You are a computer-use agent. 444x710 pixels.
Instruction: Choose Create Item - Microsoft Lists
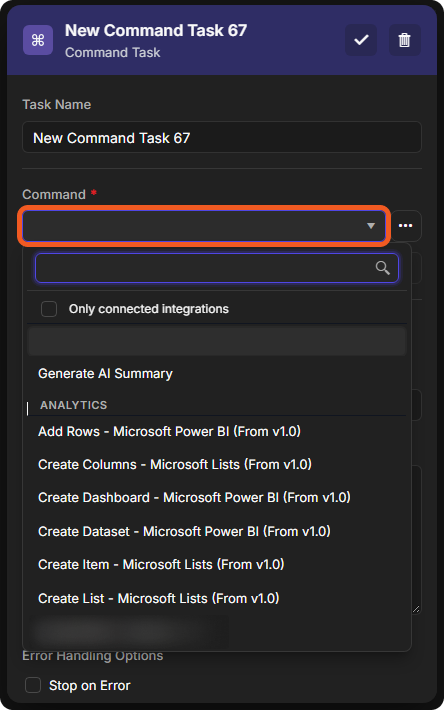[161, 564]
